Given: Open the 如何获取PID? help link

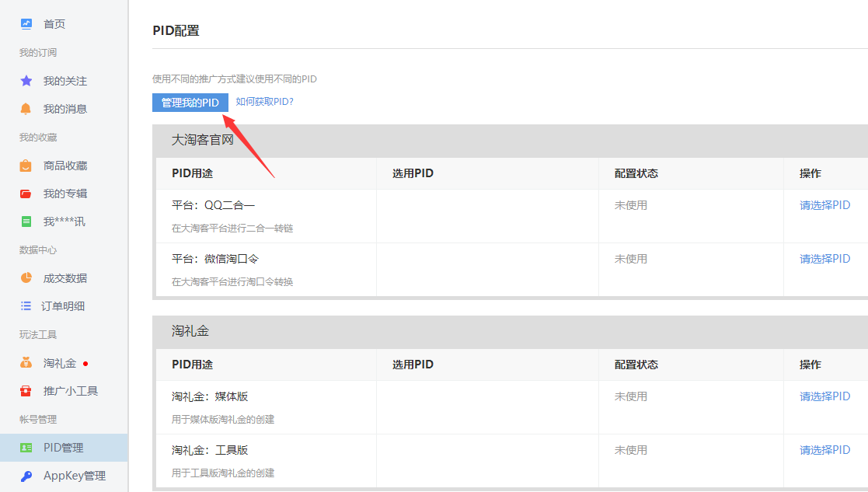Looking at the screenshot, I should click(264, 102).
